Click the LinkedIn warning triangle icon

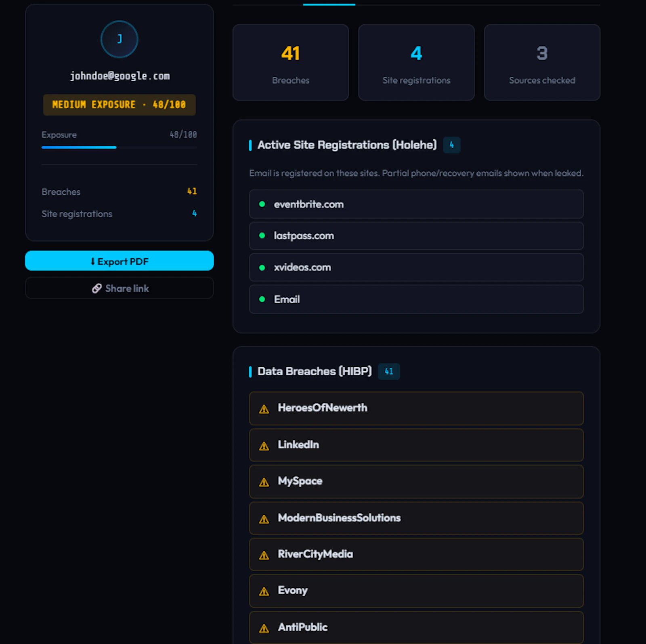(264, 446)
